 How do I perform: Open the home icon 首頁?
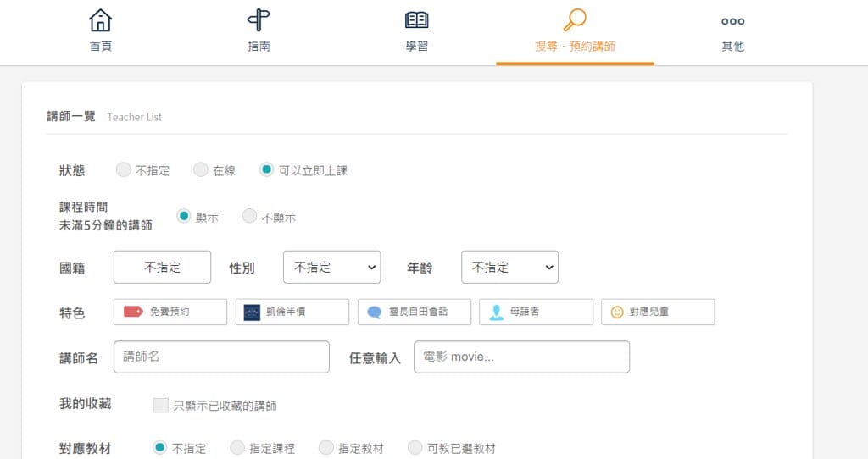tap(100, 20)
